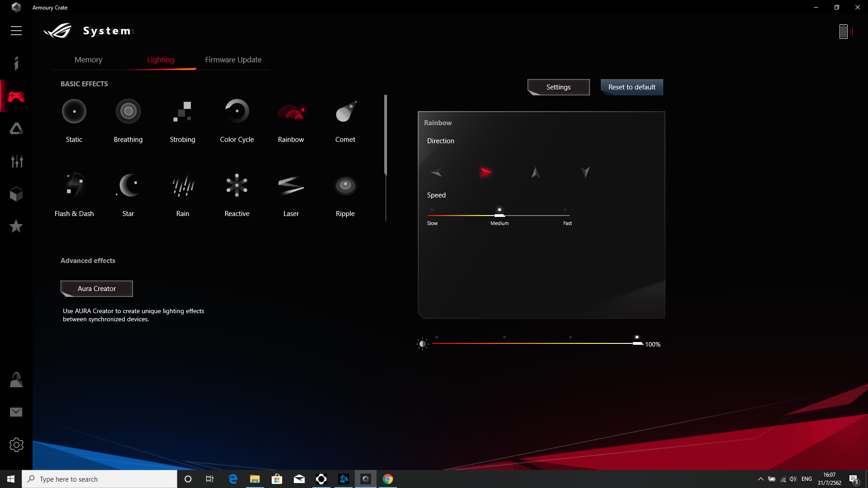Viewport: 868px width, 488px height.
Task: Open the cube sidebar icon
Action: (16, 194)
